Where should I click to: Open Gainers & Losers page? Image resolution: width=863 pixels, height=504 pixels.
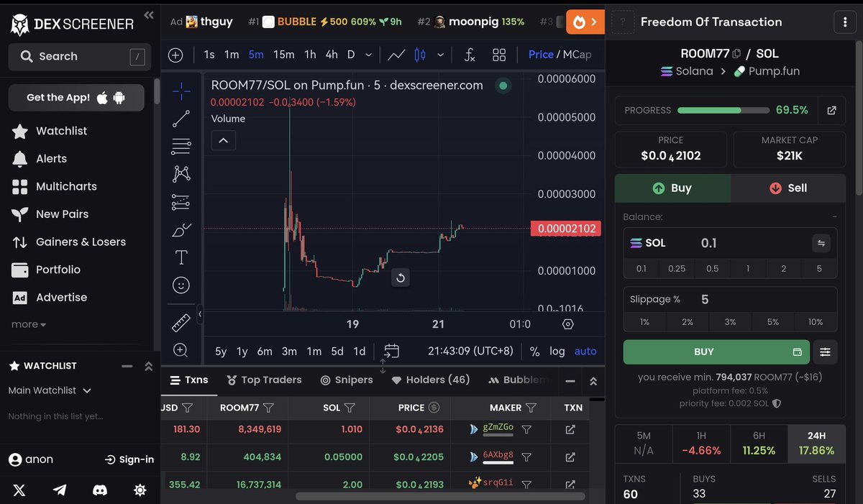tap(69, 242)
